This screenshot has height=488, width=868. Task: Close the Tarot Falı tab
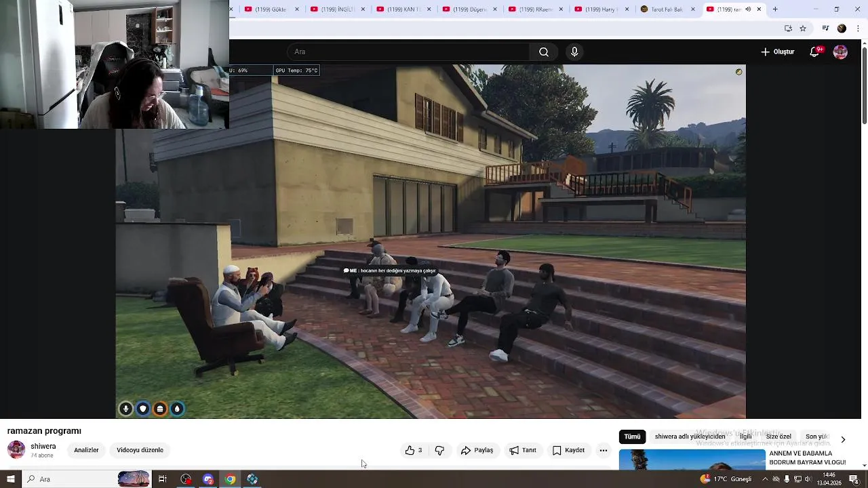(x=693, y=9)
